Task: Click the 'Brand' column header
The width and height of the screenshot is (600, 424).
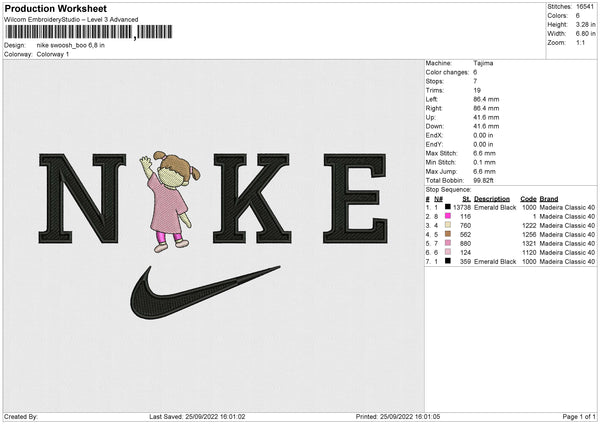Action: (x=549, y=199)
